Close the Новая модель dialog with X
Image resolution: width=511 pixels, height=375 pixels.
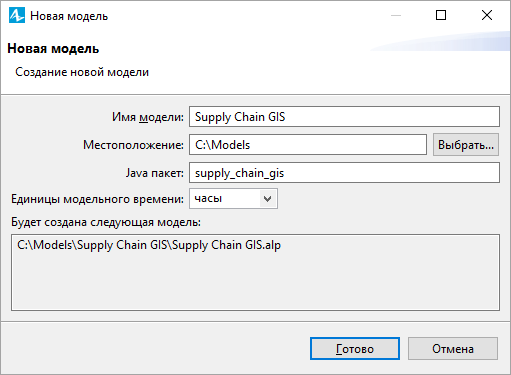[487, 15]
